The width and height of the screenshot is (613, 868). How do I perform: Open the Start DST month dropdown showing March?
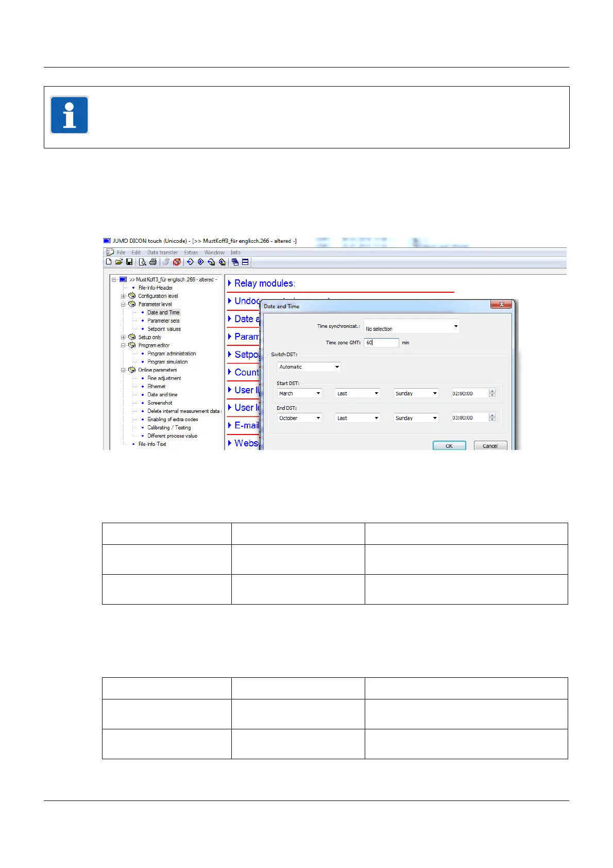(x=300, y=393)
